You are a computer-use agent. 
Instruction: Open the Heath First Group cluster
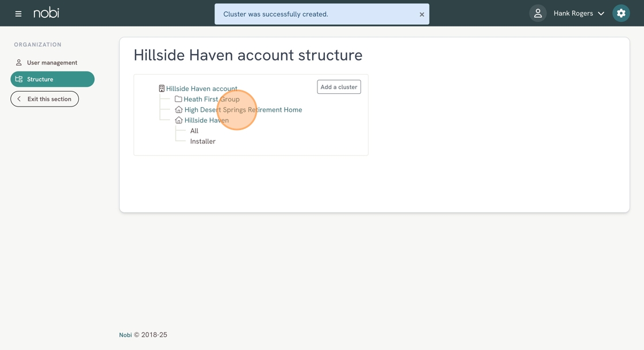click(212, 99)
